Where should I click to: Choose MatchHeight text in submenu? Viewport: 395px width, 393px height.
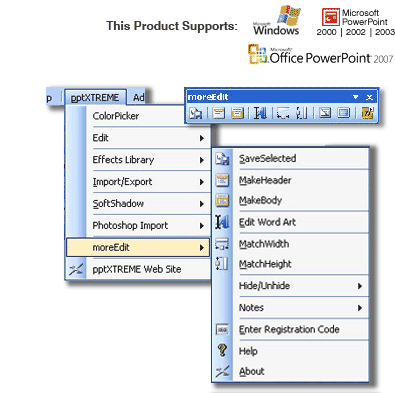265,264
